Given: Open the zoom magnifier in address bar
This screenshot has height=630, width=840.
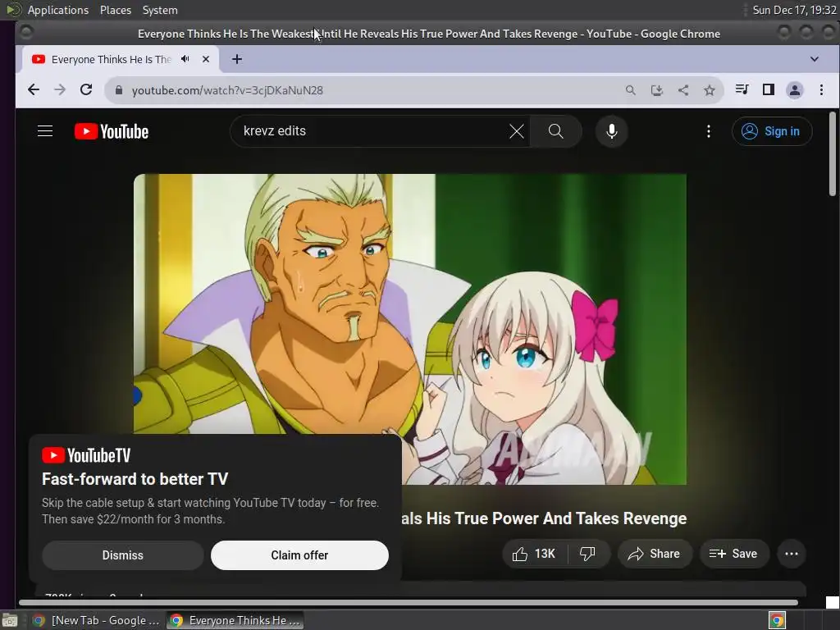Looking at the screenshot, I should pyautogui.click(x=631, y=90).
